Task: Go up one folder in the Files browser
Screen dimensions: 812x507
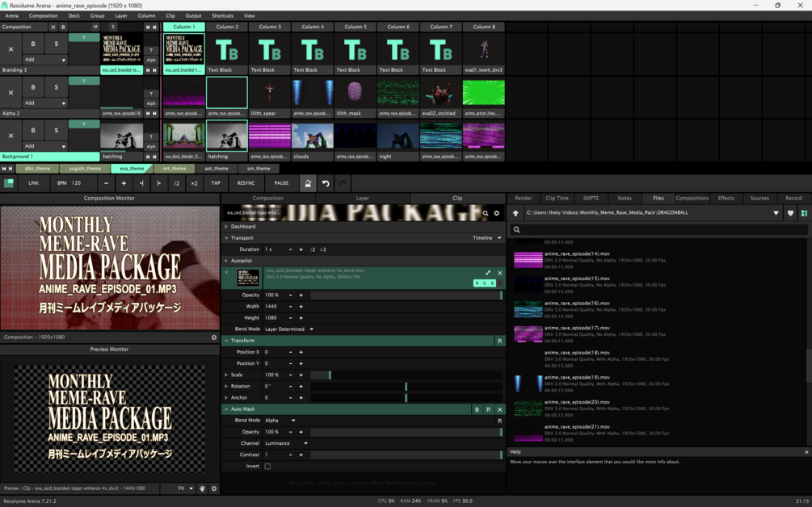Action: [x=515, y=213]
